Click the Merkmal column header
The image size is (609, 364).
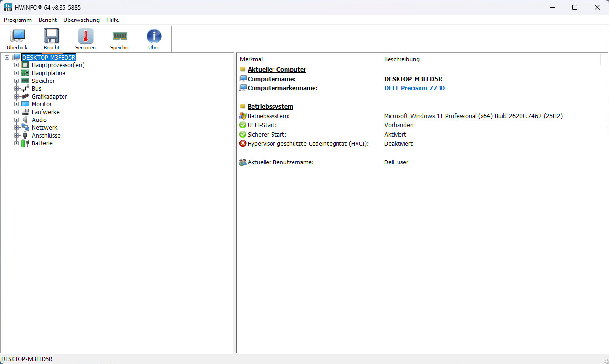[309, 59]
